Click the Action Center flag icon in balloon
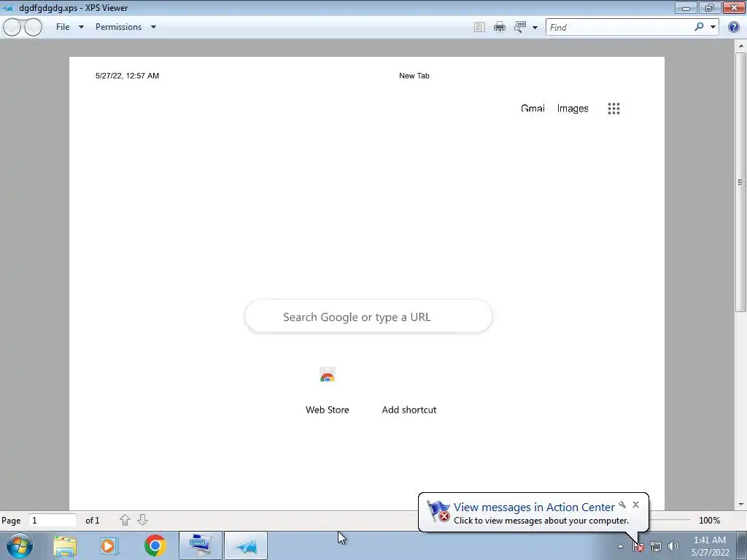This screenshot has height=560, width=747. coord(438,511)
